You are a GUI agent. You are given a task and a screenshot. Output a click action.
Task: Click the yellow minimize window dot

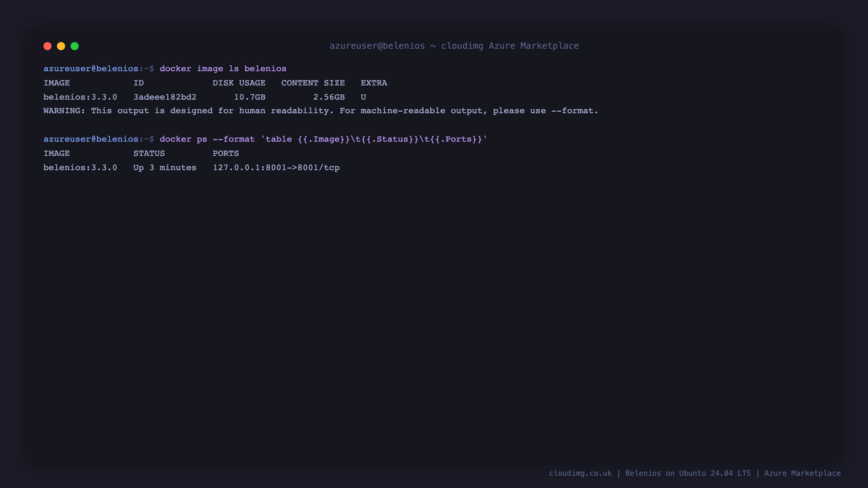point(61,46)
